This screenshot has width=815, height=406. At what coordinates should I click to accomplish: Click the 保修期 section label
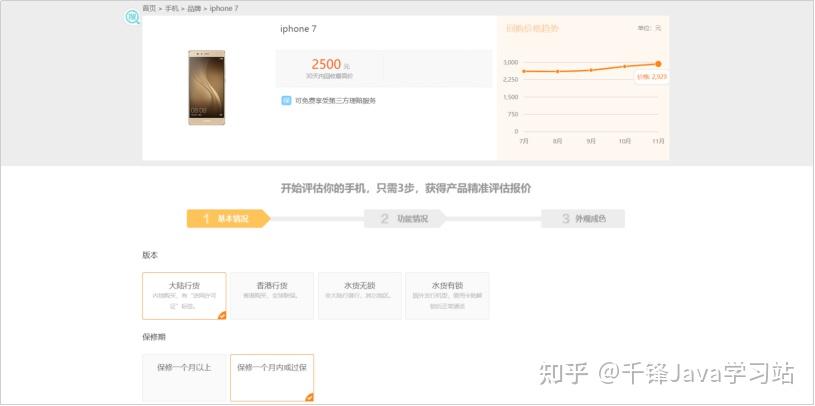(154, 337)
